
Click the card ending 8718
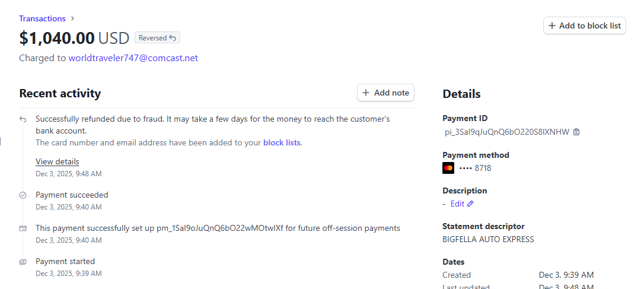click(x=475, y=168)
